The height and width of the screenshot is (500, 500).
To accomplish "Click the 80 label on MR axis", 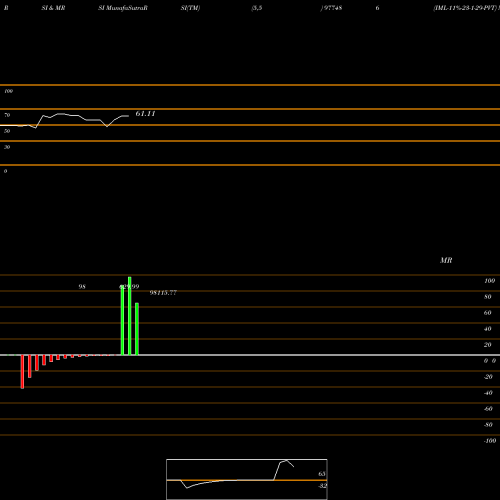I will tap(488, 297).
